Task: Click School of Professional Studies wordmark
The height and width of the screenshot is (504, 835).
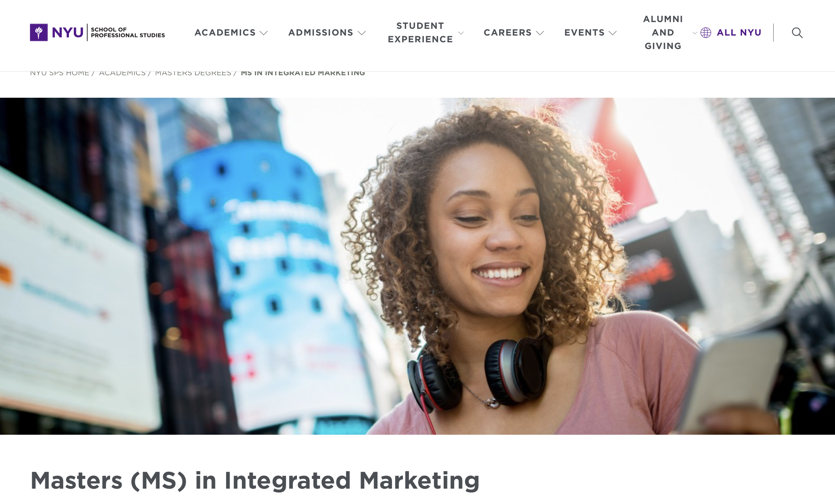Action: coord(128,33)
